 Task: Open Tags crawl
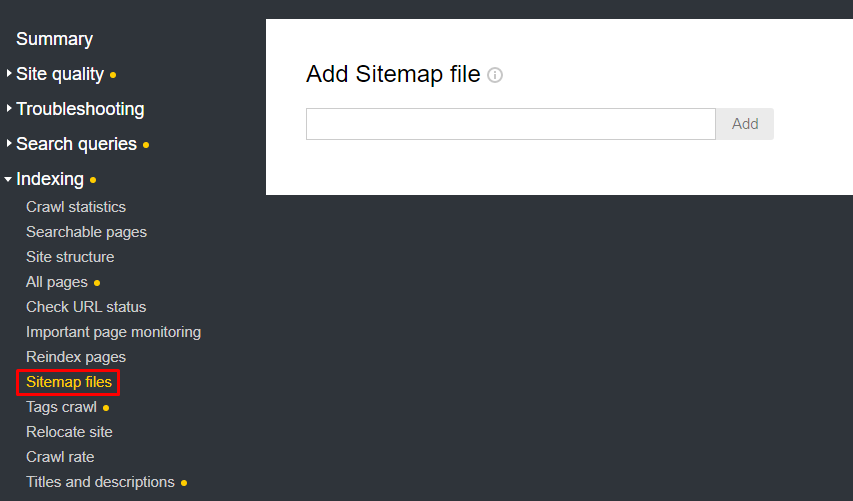click(61, 407)
